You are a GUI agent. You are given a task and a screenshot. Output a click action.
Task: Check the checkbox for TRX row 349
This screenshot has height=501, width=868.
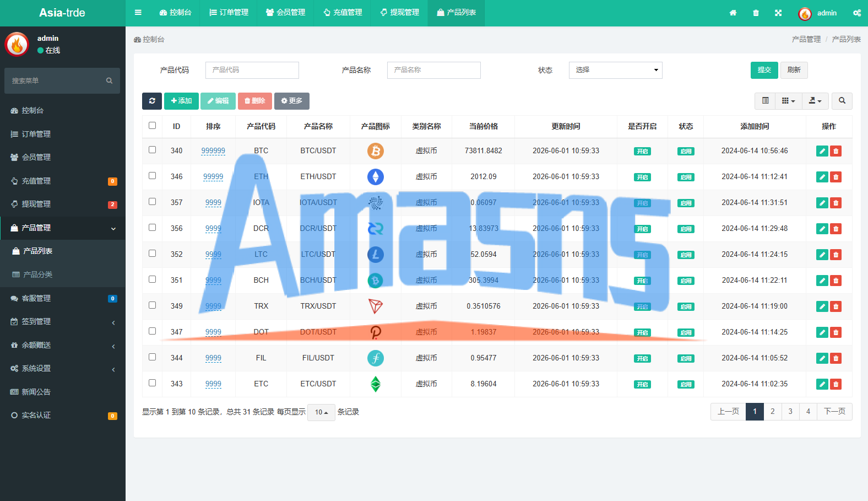153,305
